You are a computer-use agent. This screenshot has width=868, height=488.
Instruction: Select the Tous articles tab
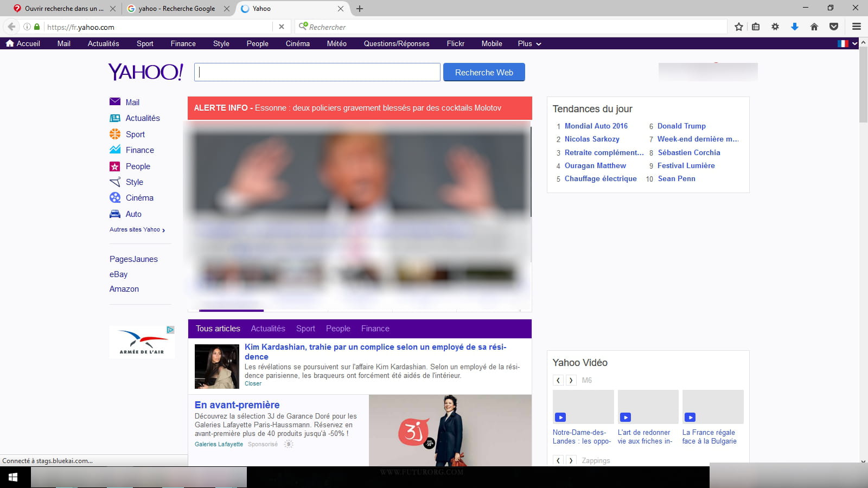point(218,329)
